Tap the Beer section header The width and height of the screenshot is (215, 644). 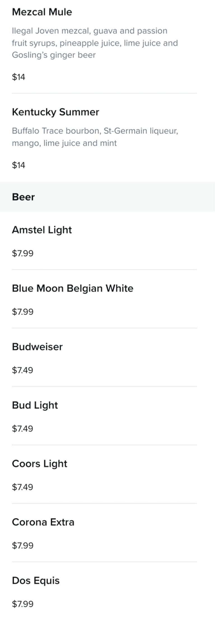[24, 197]
